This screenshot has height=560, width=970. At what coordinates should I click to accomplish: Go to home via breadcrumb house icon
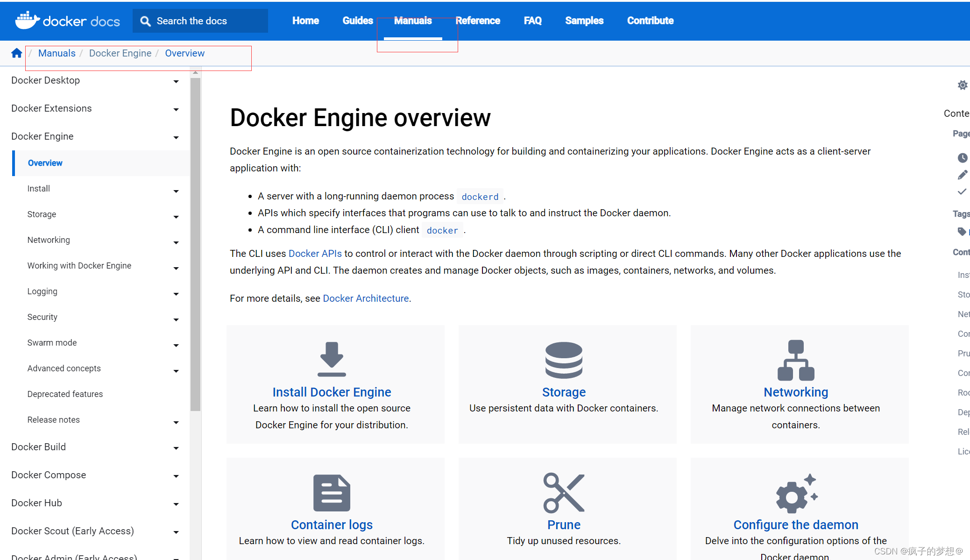(17, 53)
